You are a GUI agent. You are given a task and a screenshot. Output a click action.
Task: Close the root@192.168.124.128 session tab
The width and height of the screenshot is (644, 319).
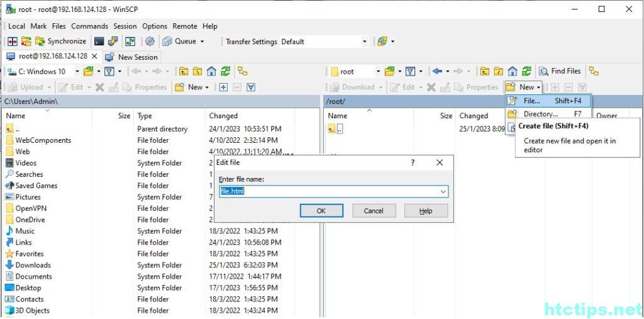coord(94,57)
